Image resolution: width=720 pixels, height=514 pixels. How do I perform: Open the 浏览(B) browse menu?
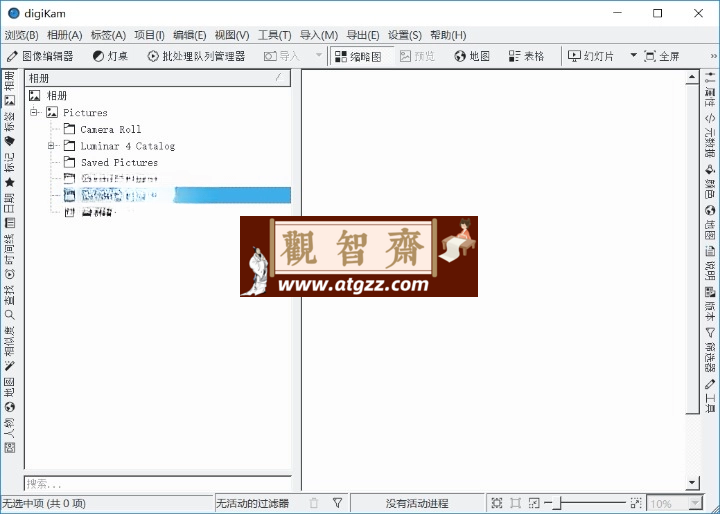[x=22, y=35]
